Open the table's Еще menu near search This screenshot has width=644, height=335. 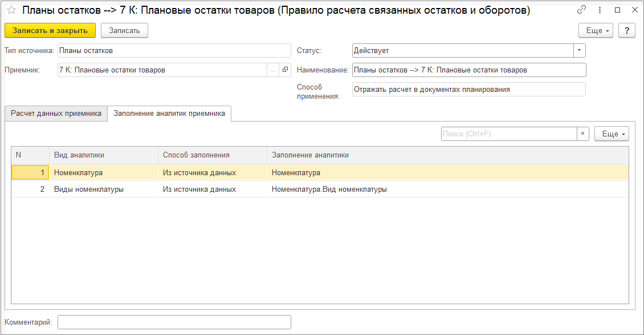(x=612, y=134)
